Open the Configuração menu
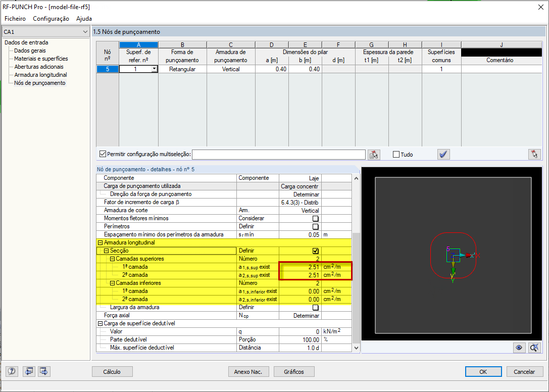 [x=51, y=19]
